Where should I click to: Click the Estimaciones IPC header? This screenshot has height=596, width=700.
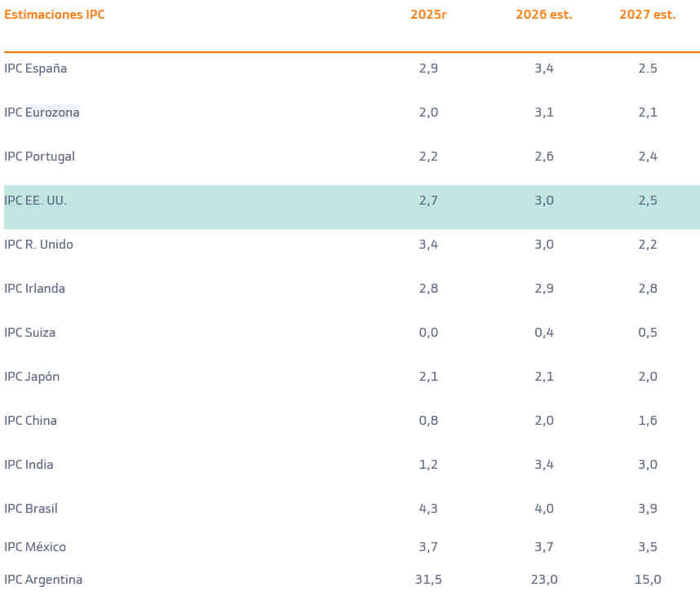55,15
